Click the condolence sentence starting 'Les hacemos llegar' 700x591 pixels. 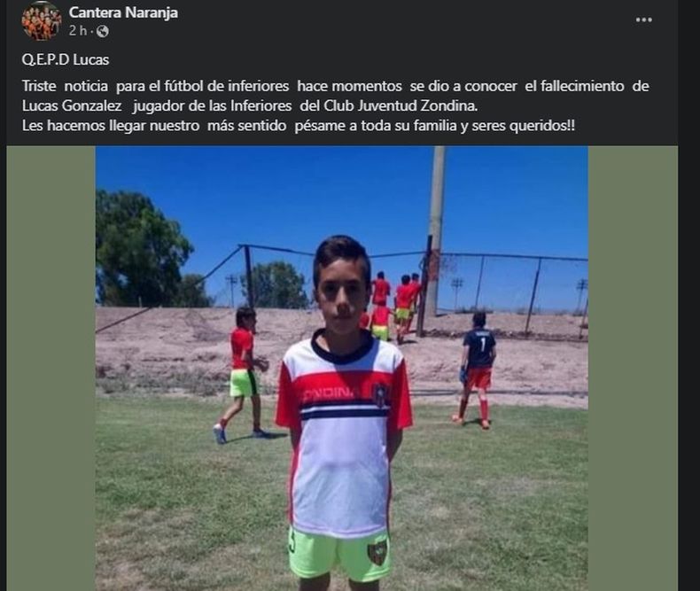click(299, 126)
